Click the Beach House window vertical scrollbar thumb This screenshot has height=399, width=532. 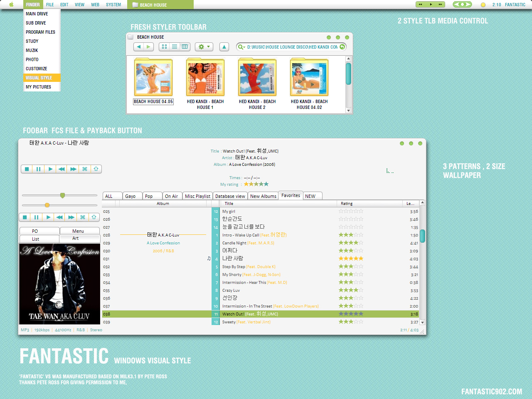click(x=349, y=74)
